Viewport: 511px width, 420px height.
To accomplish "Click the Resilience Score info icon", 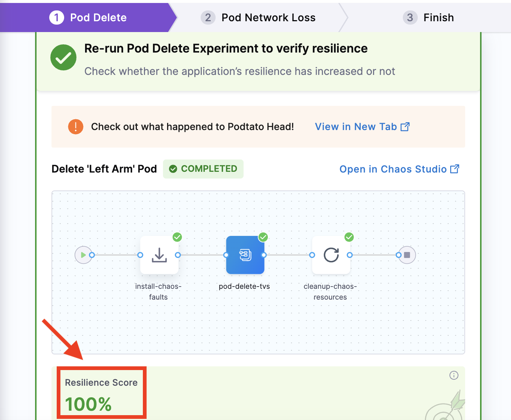I will click(x=454, y=375).
